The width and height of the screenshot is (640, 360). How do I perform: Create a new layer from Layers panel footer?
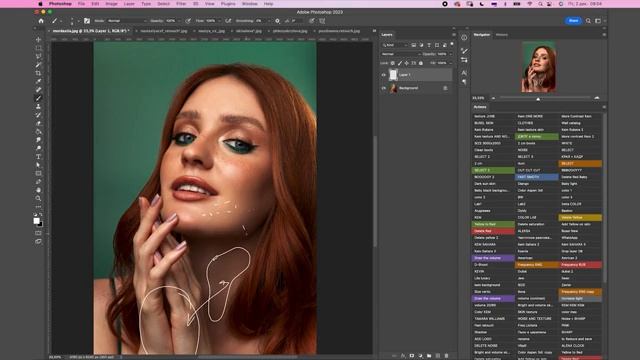[438, 356]
